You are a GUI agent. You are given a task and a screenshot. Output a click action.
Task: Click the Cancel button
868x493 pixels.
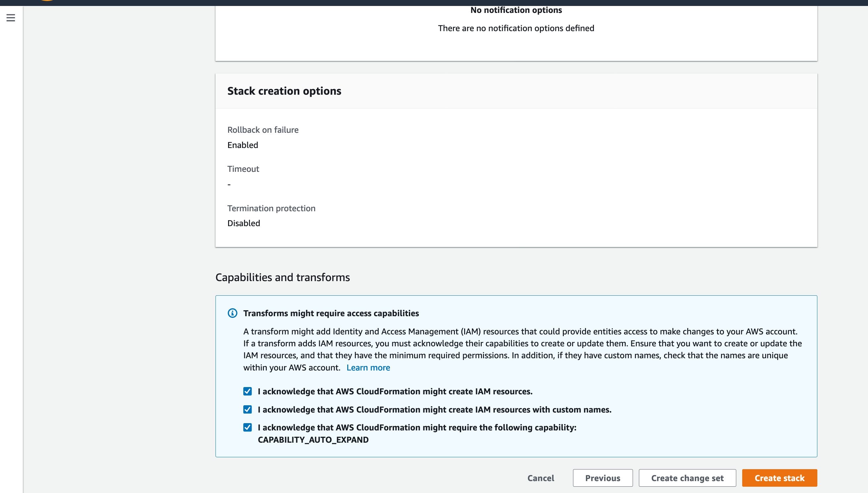[541, 478]
